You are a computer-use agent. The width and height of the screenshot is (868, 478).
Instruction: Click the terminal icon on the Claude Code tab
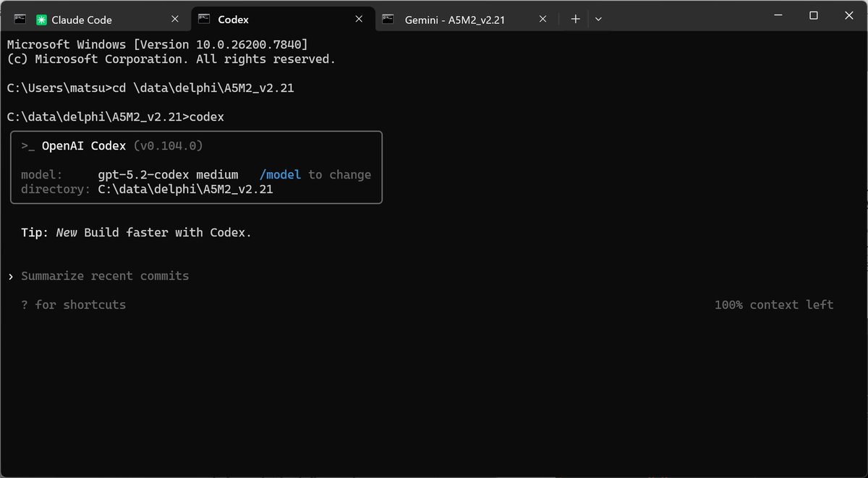click(x=20, y=19)
